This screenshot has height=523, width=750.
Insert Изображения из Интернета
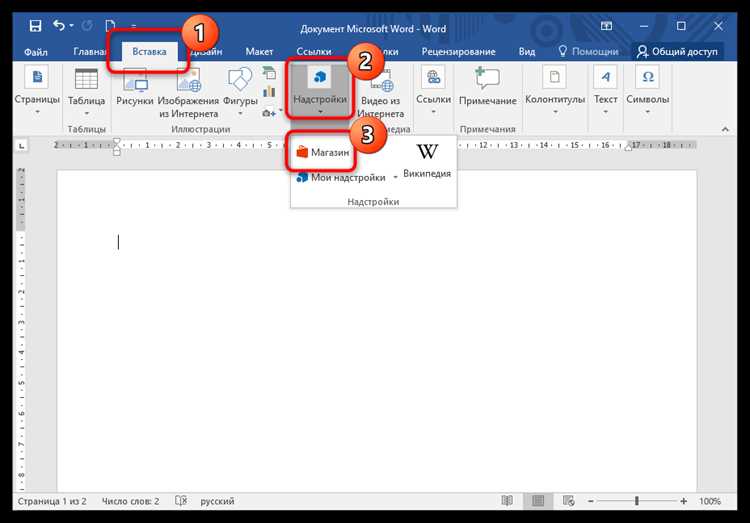(188, 93)
